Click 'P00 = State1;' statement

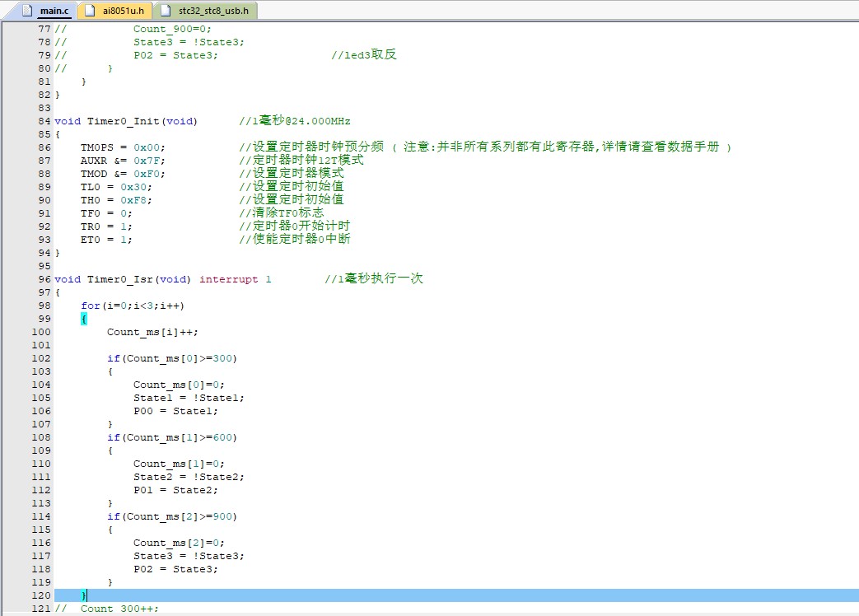175,411
